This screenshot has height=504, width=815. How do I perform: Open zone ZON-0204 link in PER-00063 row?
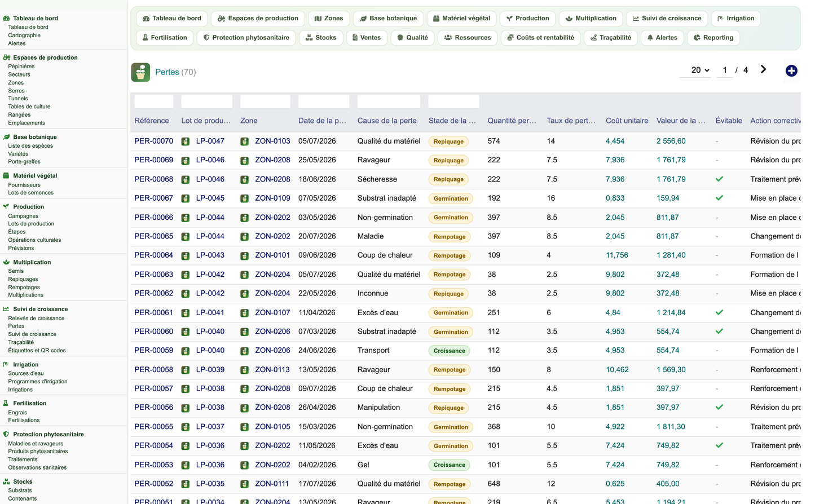272,275
